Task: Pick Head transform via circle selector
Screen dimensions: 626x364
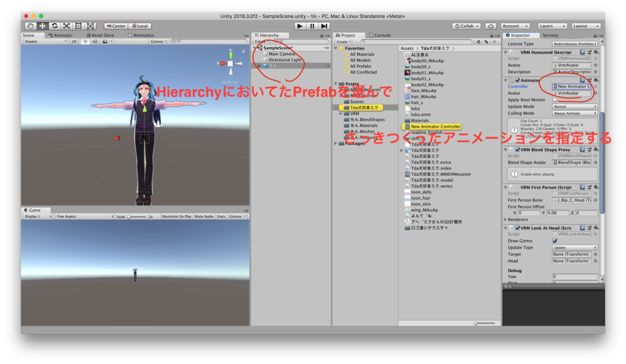Action: [x=595, y=261]
